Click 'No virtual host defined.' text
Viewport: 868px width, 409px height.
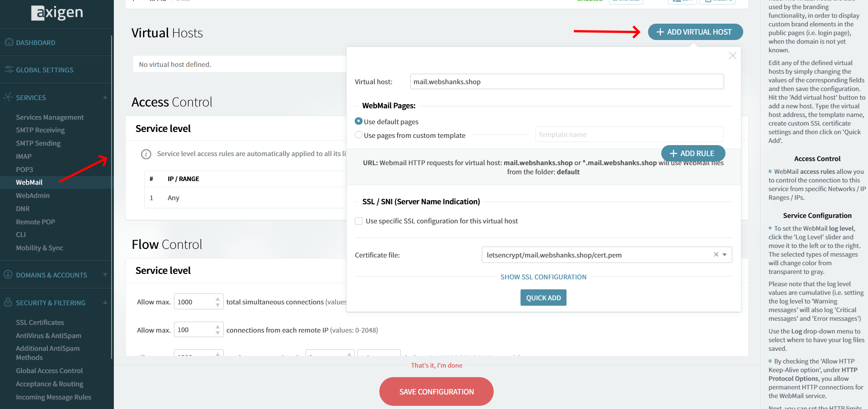[175, 65]
